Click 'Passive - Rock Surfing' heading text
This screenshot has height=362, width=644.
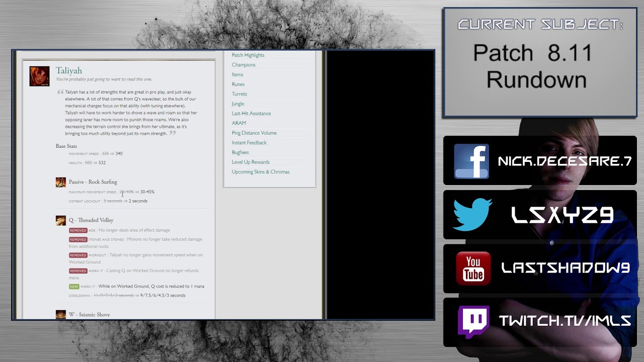(93, 182)
